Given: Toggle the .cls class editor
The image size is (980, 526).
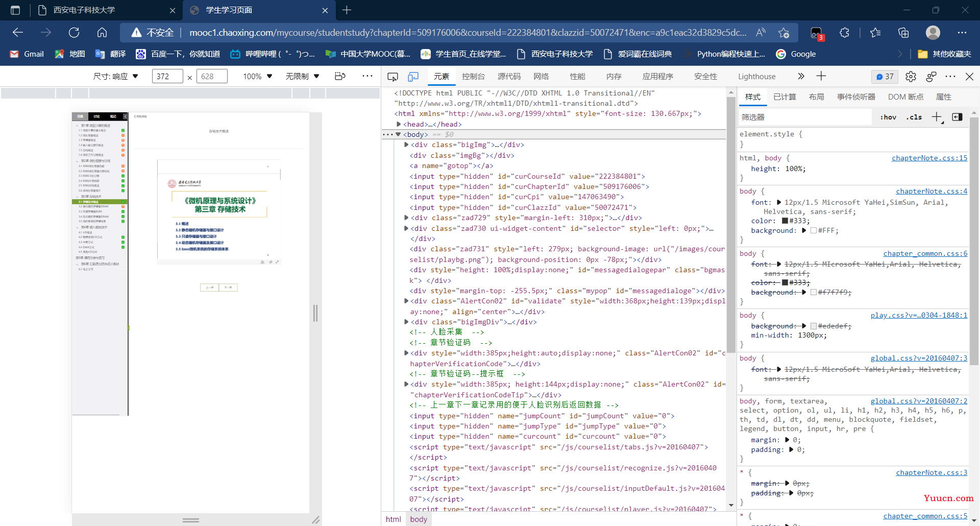Looking at the screenshot, I should (x=914, y=117).
